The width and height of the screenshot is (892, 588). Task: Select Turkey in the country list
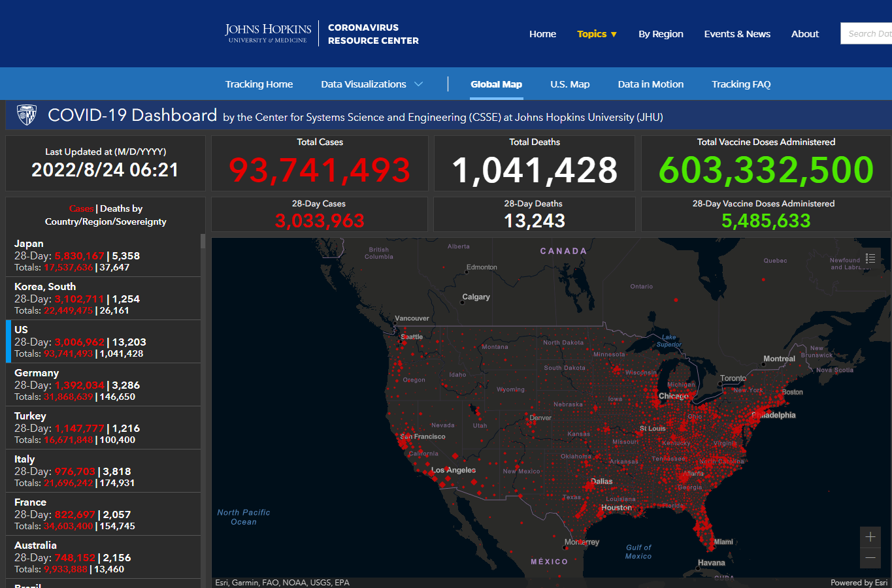(103, 428)
